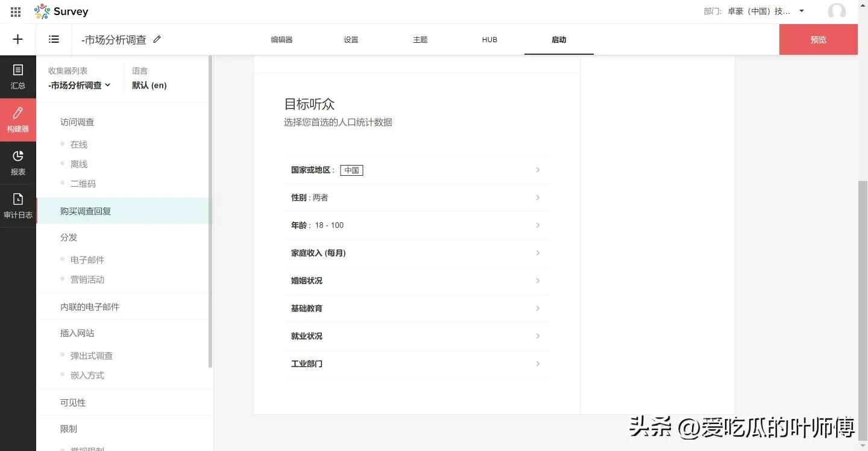The width and height of the screenshot is (868, 451).
Task: Switch to the 主题 tab
Action: pyautogui.click(x=420, y=39)
